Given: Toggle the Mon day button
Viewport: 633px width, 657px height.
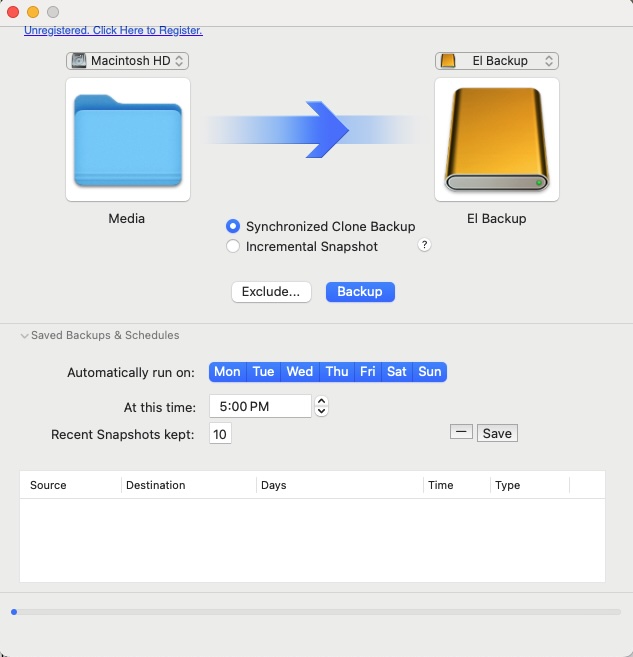Looking at the screenshot, I should point(227,372).
